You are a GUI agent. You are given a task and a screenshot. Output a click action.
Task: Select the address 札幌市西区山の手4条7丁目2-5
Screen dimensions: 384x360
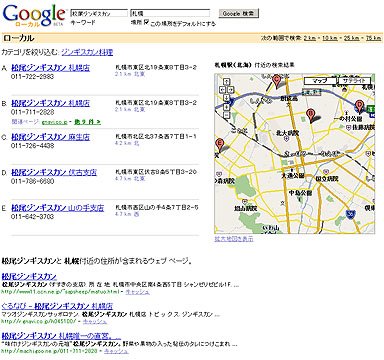pyautogui.click(x=157, y=207)
